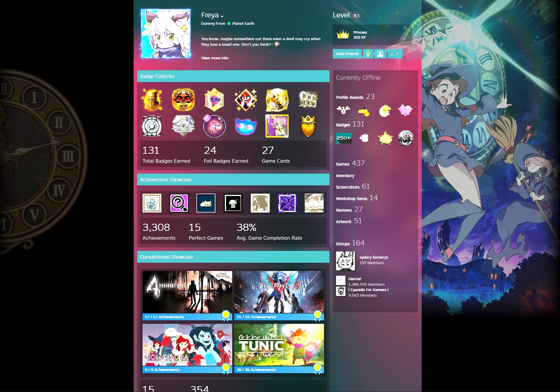Open the beige silhouette achievement icon
Screen dimensions: 560x392
260,203
